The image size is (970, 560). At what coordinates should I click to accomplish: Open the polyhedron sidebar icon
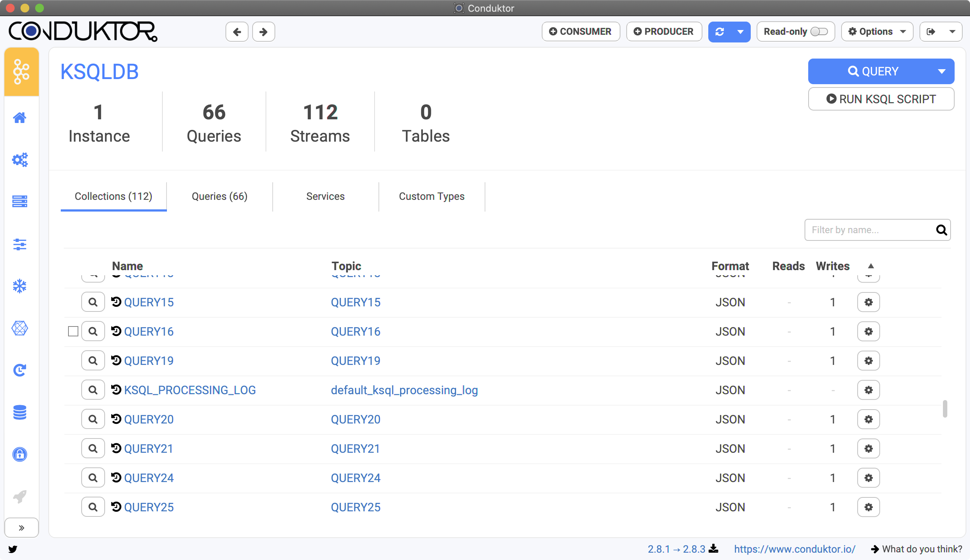point(20,328)
